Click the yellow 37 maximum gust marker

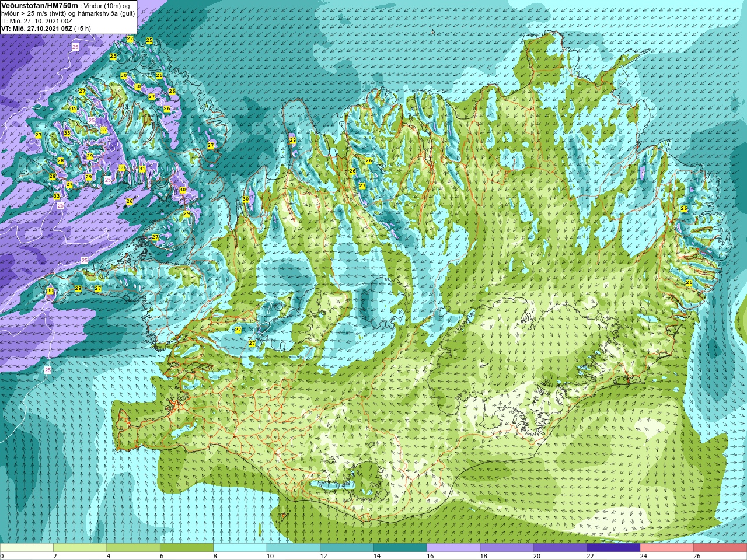104,130
